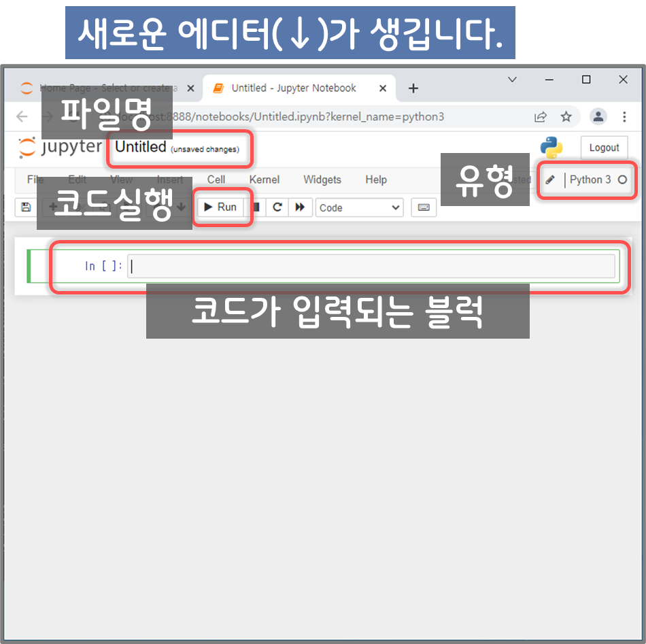
Task: Open the Help menu
Action: pos(376,180)
